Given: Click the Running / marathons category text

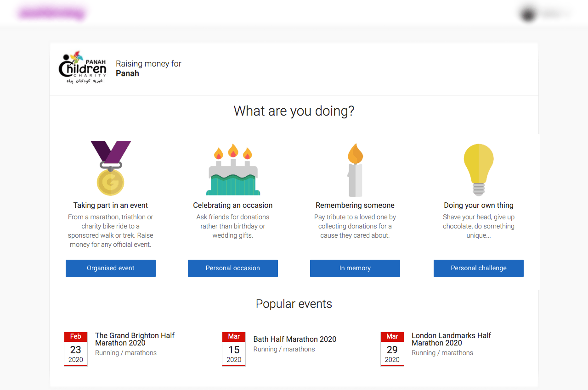Looking at the screenshot, I should [x=125, y=352].
